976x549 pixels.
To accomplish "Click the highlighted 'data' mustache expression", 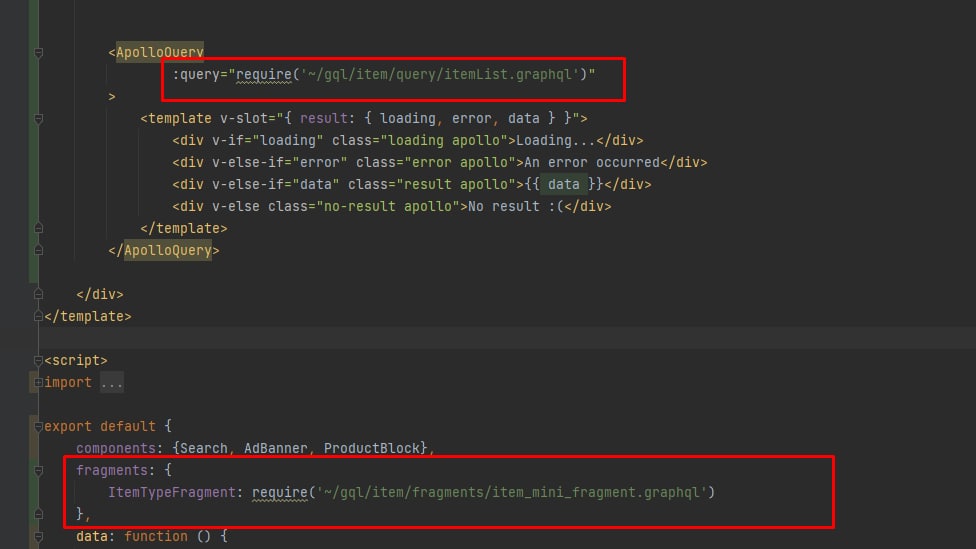I will 564,184.
